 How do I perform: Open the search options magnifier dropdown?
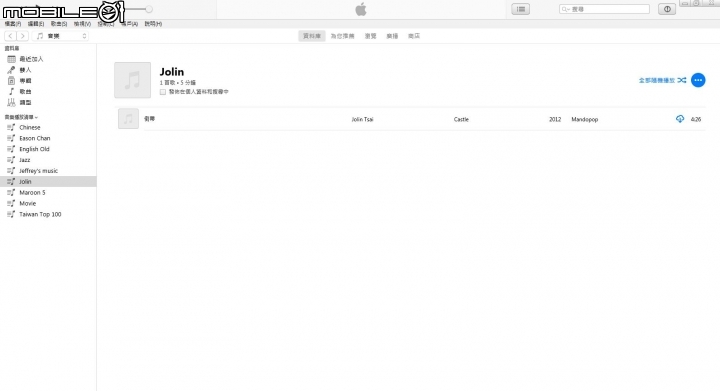(566, 9)
